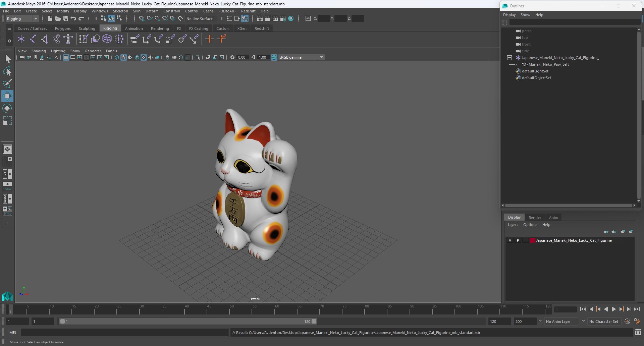This screenshot has width=644, height=346.
Task: Click the New Scene icon
Action: coord(50,19)
